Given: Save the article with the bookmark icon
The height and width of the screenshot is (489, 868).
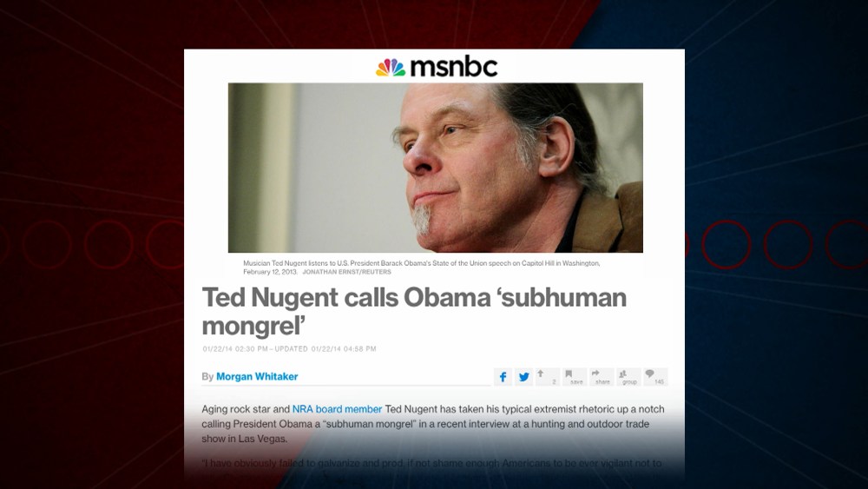Looking at the screenshot, I should (x=574, y=377).
